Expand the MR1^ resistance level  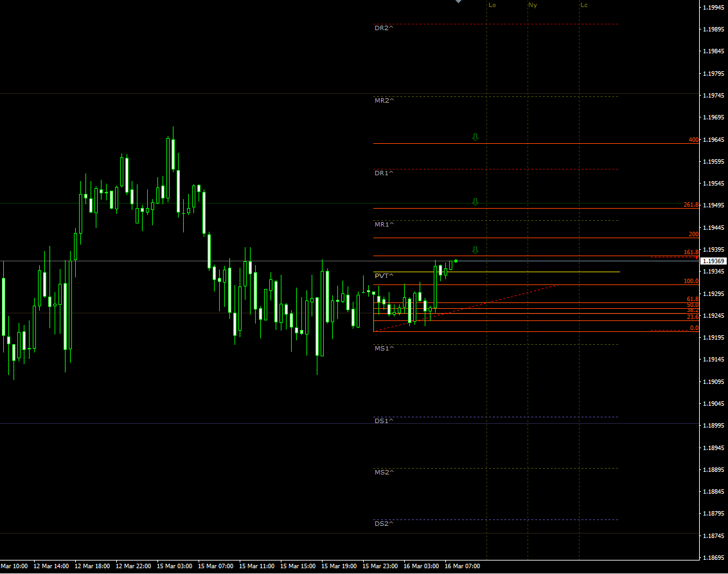click(384, 224)
